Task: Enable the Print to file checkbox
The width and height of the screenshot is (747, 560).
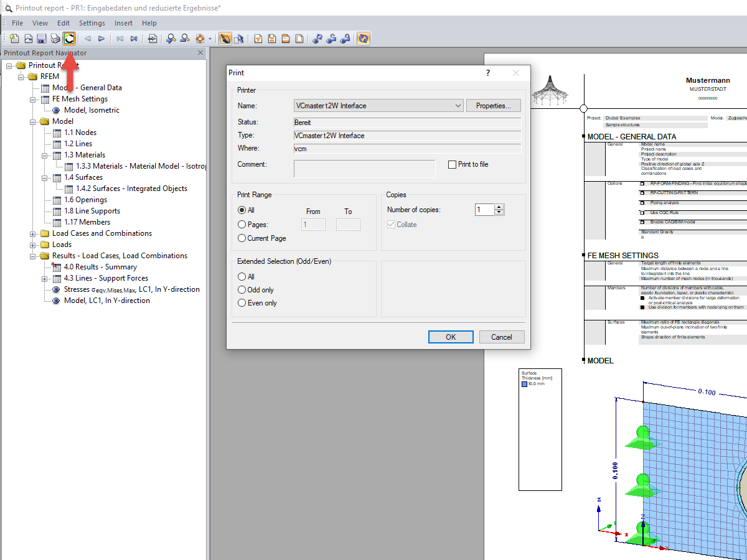Action: (453, 164)
